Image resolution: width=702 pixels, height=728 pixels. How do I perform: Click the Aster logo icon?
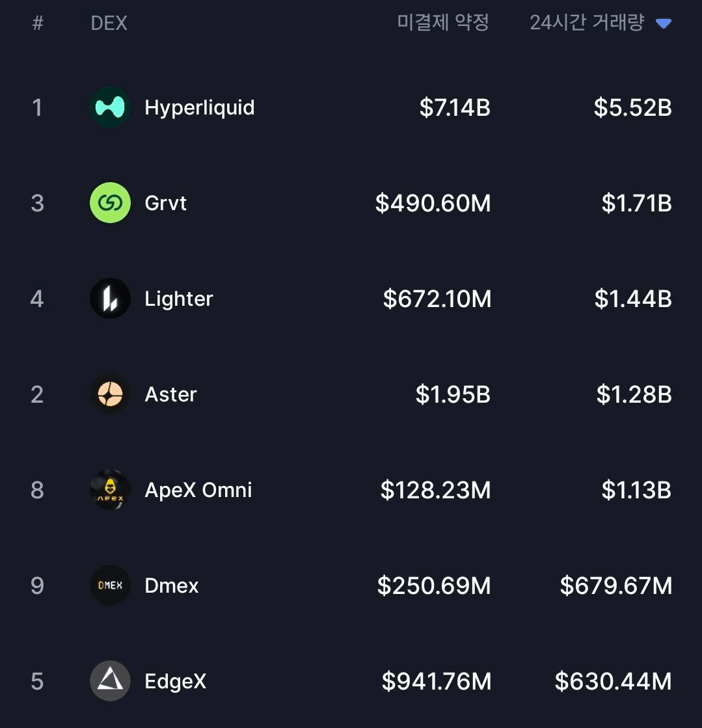click(x=110, y=394)
